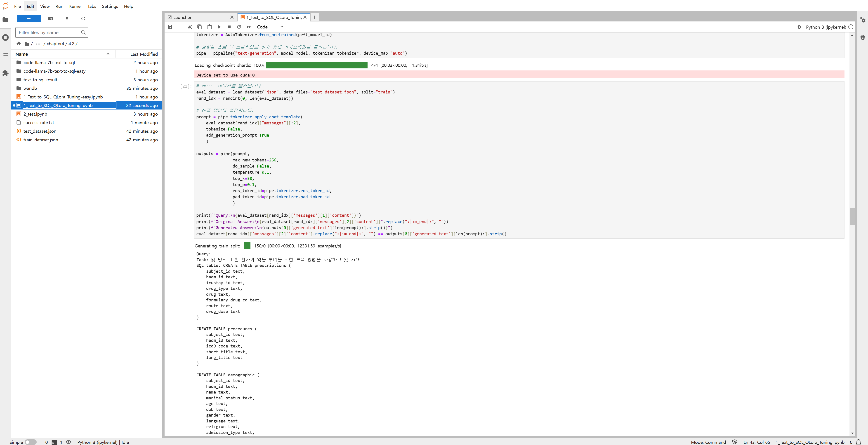Screen dimensions: 868x445
Task: Open the Python 3 (ipykernel) kernel selector
Action: pos(826,27)
